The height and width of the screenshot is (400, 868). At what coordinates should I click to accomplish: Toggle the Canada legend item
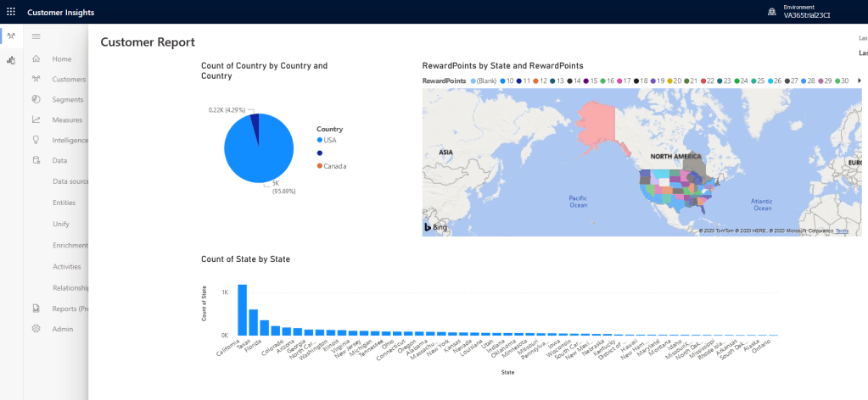(334, 166)
